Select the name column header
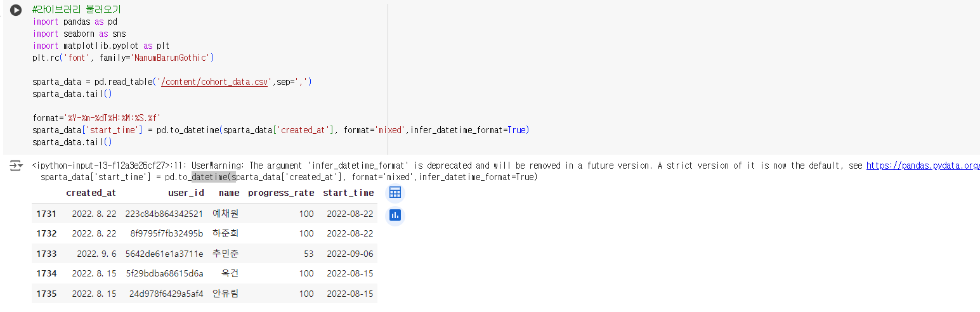The image size is (980, 312). point(228,193)
